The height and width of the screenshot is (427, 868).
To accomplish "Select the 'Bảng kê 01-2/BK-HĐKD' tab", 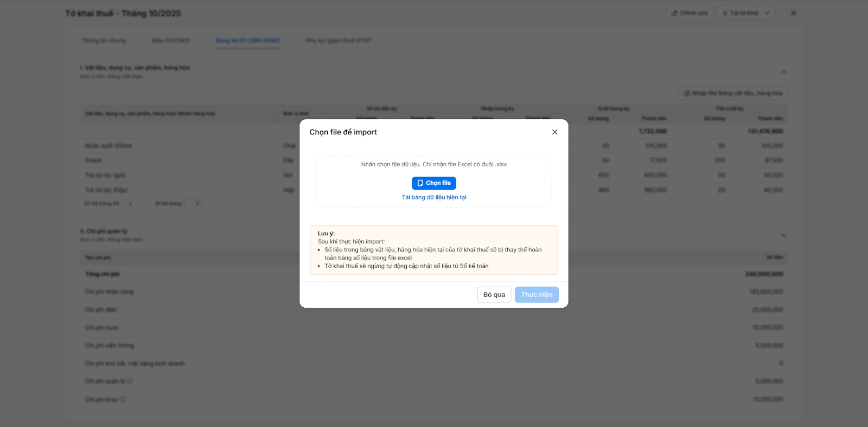I will click(247, 41).
